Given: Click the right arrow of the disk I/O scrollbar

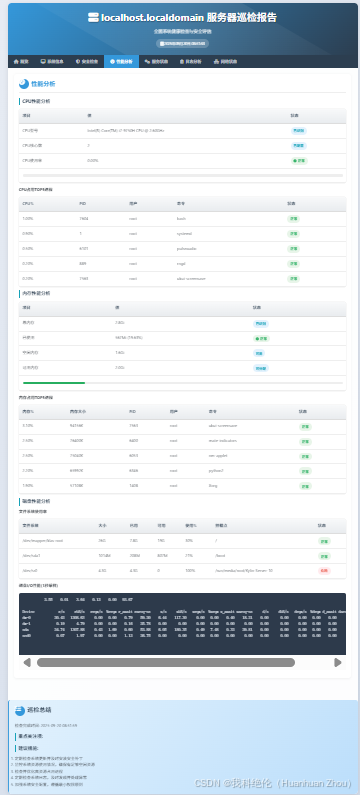Looking at the screenshot, I should point(338,662).
